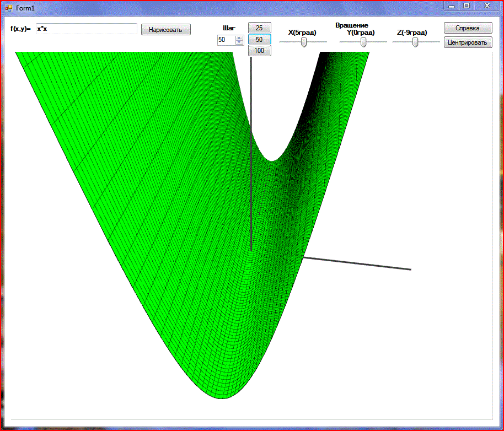Screen dimensions: 504x431
Task: Click the horizontal axis line right of surface
Action: [x=358, y=263]
